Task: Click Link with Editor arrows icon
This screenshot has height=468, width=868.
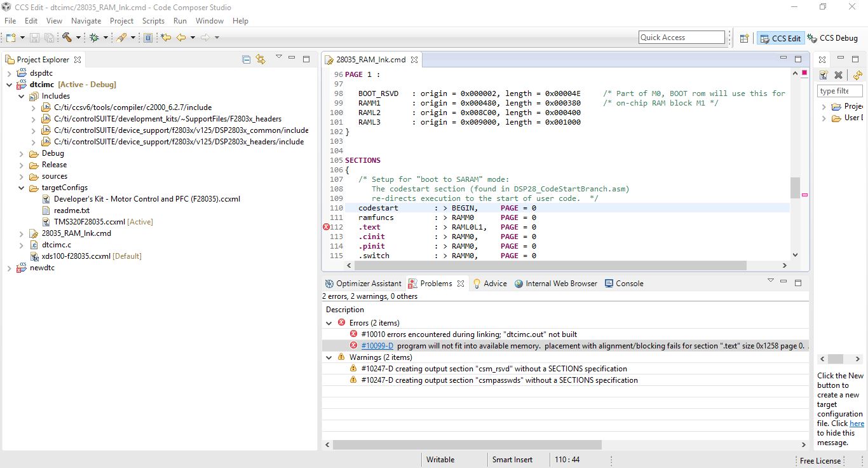Action: pyautogui.click(x=261, y=59)
